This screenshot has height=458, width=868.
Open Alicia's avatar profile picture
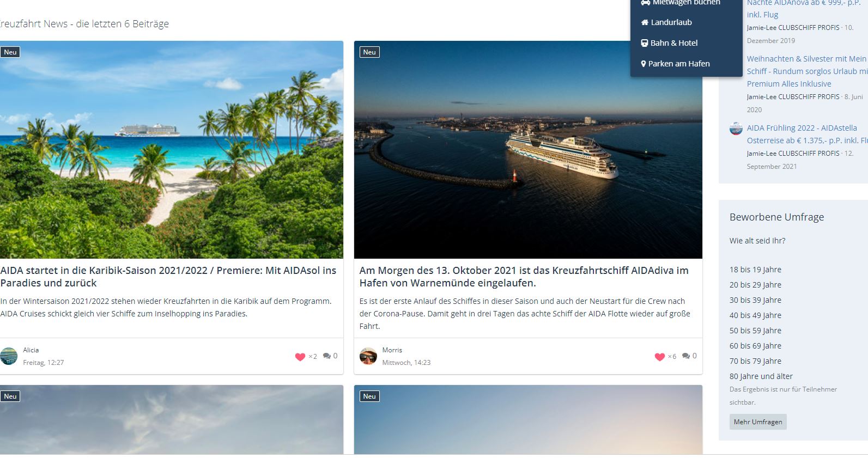click(x=9, y=356)
